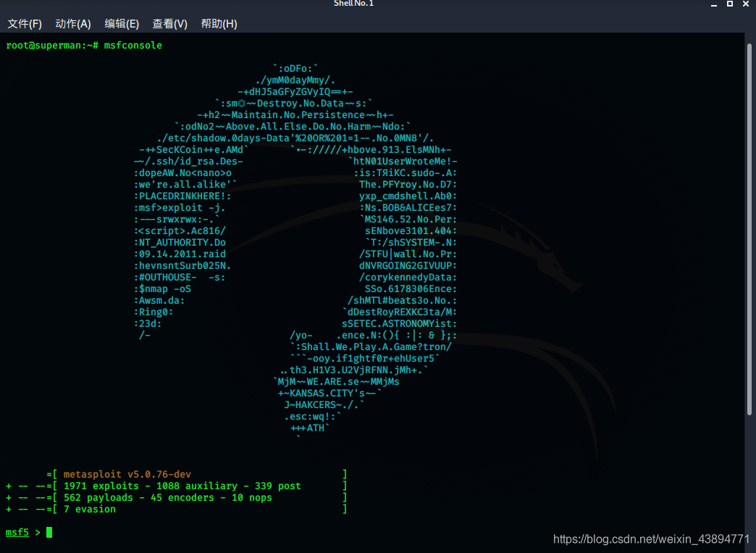Image resolution: width=756 pixels, height=553 pixels.
Task: Open the 动作(A) menu
Action: 73,24
